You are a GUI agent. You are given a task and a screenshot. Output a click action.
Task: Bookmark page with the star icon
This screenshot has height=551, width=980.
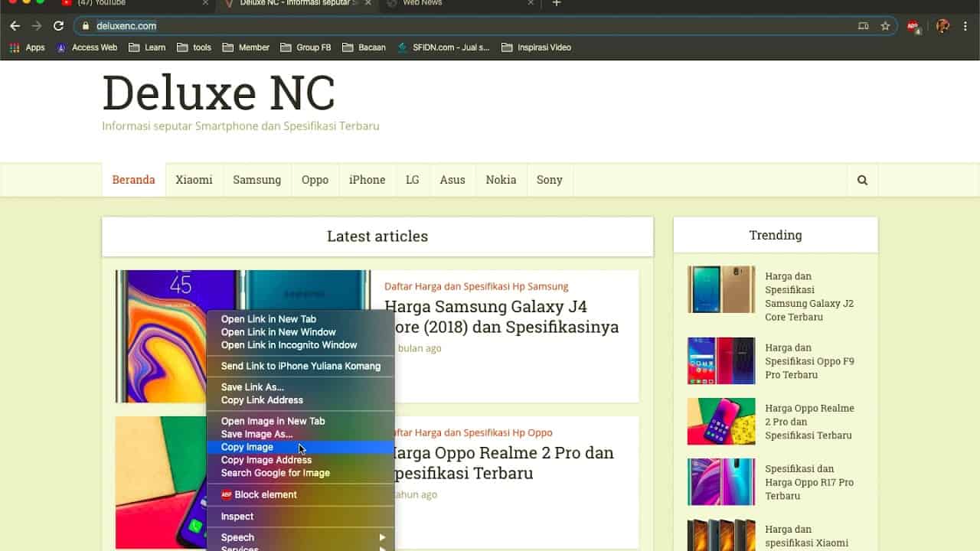pyautogui.click(x=885, y=26)
